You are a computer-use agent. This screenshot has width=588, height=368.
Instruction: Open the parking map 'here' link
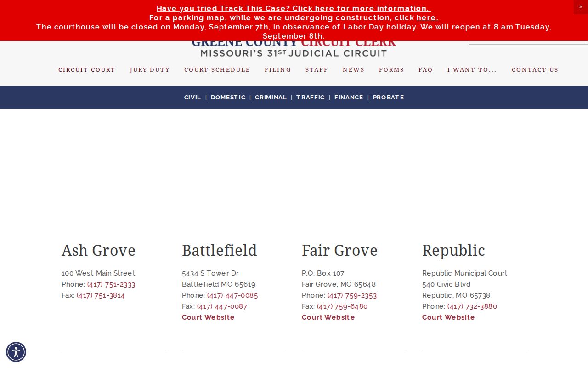[x=427, y=17]
